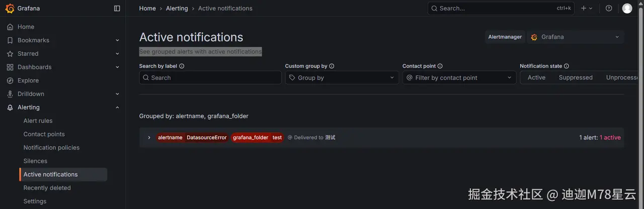The height and width of the screenshot is (209, 644).
Task: Click the Home breadcrumb link
Action: click(x=147, y=8)
